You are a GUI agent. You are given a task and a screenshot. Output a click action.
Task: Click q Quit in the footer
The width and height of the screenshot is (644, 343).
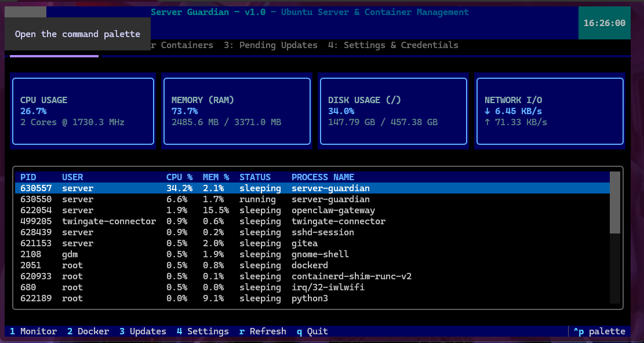312,331
